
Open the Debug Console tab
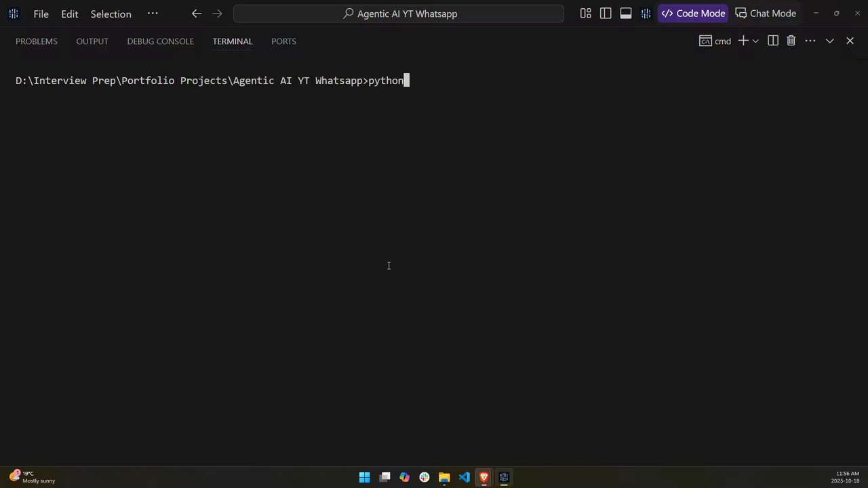click(160, 41)
